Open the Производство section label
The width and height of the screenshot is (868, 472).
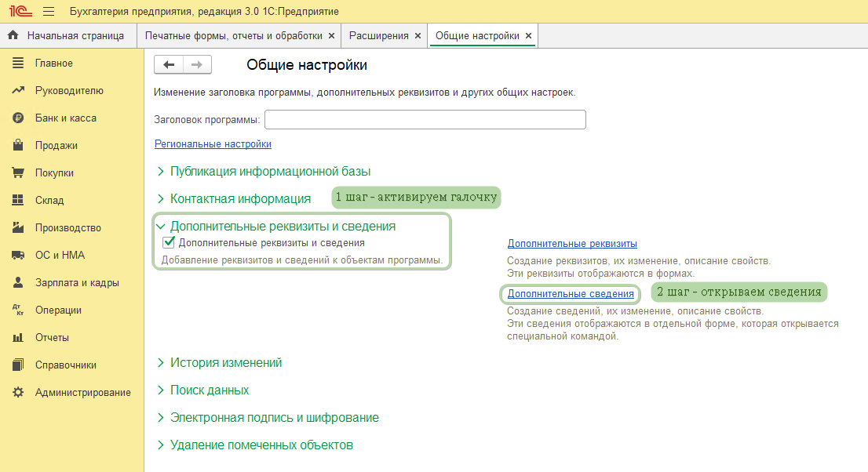click(68, 227)
